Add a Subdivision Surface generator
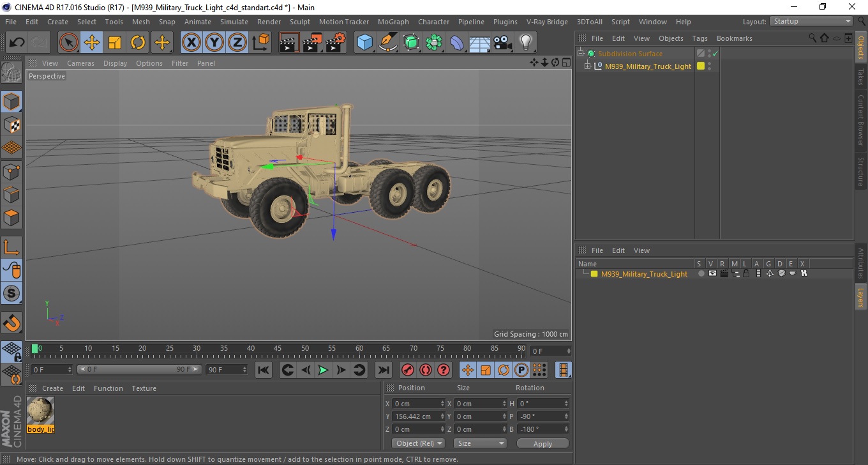Image resolution: width=868 pixels, height=465 pixels. tap(411, 43)
